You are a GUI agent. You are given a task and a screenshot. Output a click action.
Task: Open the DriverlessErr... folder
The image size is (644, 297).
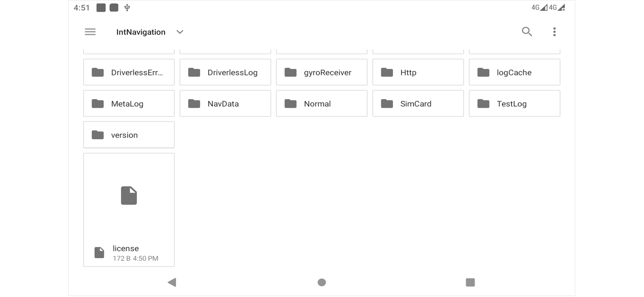pyautogui.click(x=129, y=72)
